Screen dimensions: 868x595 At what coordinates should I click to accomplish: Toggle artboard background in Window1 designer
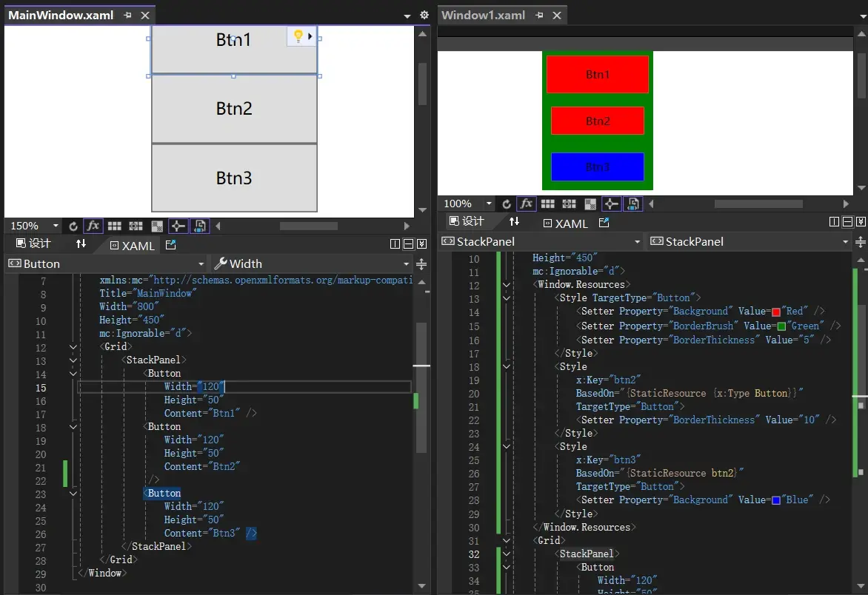tap(590, 204)
